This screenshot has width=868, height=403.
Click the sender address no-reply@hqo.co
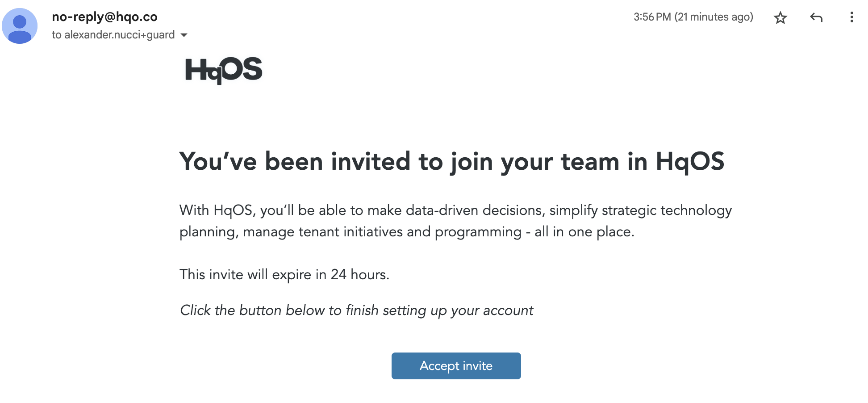tap(105, 17)
